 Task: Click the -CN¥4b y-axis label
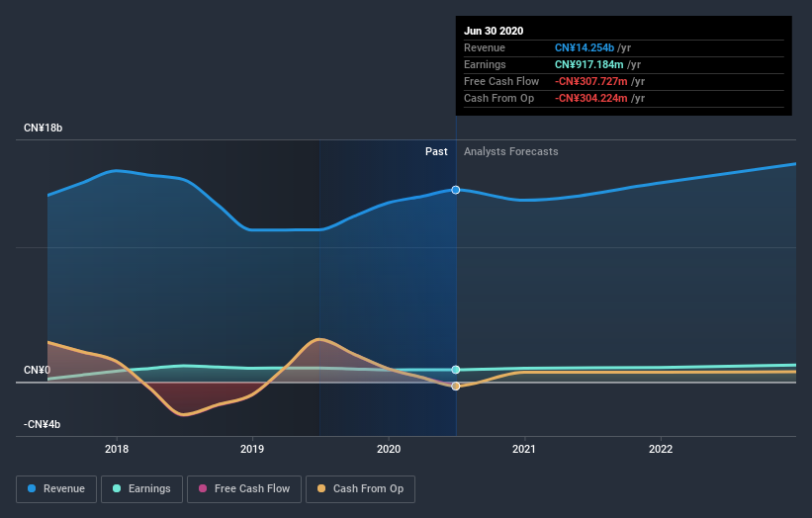[x=42, y=424]
